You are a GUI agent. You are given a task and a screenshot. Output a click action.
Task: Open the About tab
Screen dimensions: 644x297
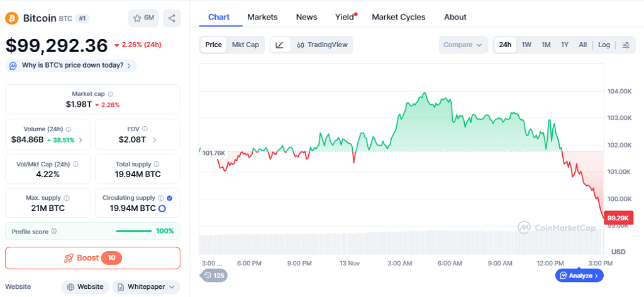[455, 17]
